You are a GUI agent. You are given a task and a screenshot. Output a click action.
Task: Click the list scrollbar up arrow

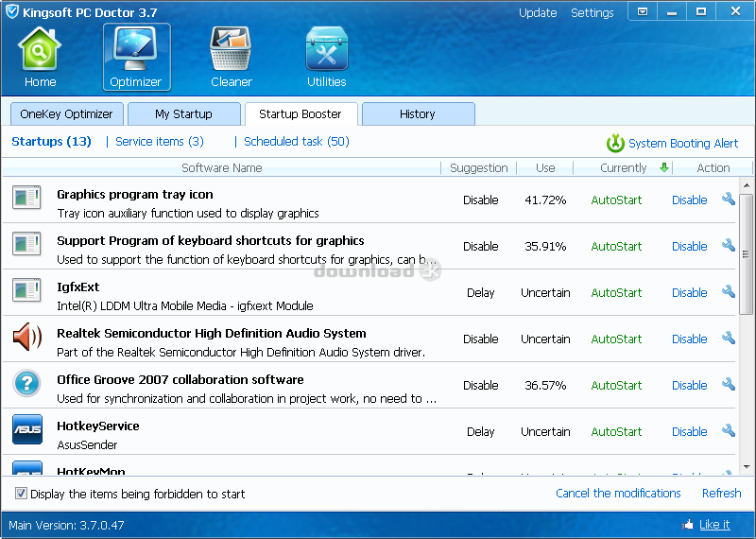pyautogui.click(x=746, y=185)
